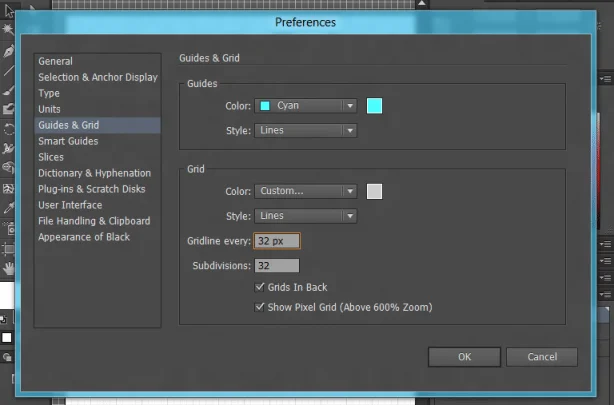Open the Grid Style dropdown

305,216
